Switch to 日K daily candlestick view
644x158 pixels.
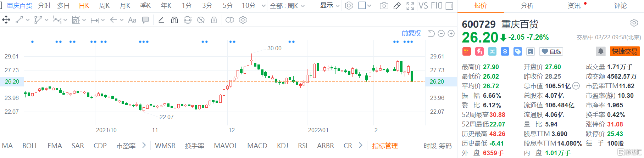point(84,6)
